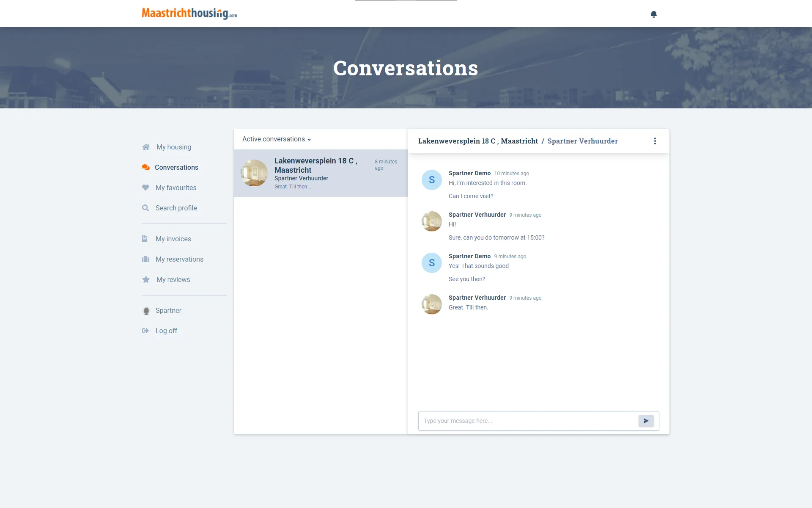Viewport: 812px width, 508px height.
Task: Click the magnifier icon beside Search profile
Action: tap(145, 208)
